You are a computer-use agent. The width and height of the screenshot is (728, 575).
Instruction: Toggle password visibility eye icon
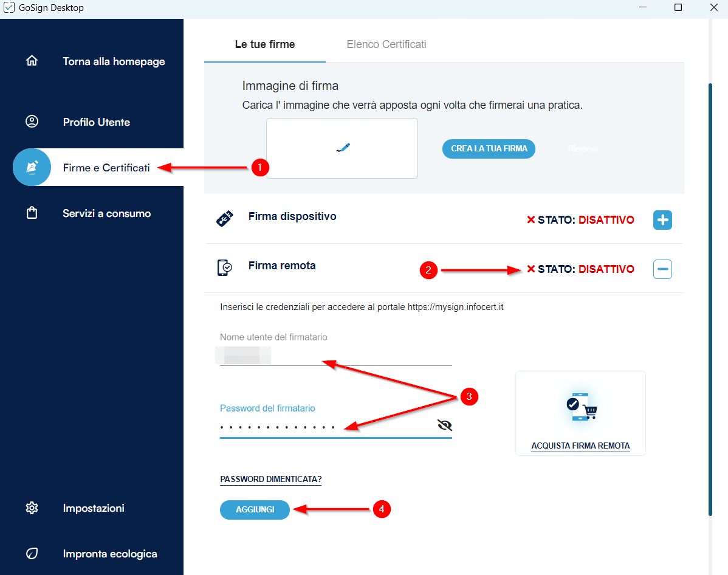coord(444,425)
